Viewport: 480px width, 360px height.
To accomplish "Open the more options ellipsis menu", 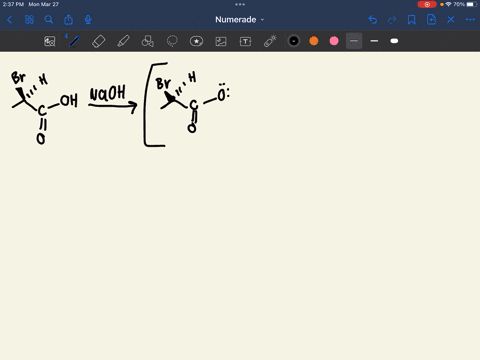I will point(470,20).
